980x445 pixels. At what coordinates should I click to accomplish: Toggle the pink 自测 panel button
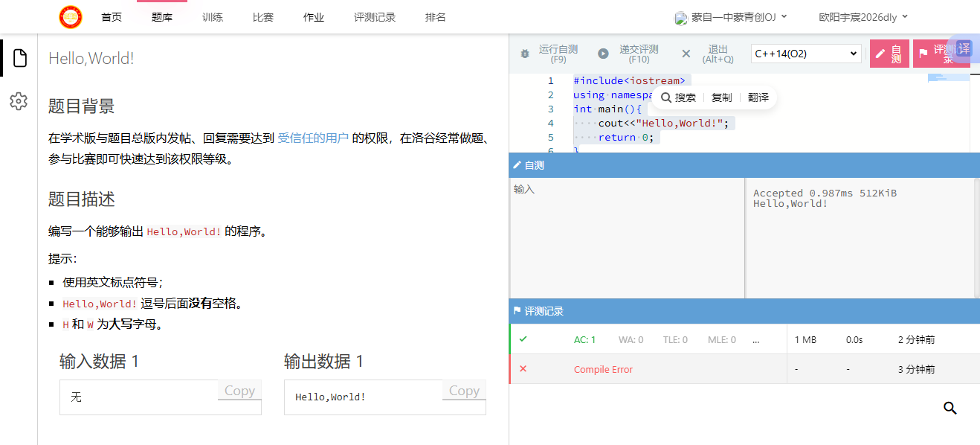coord(889,54)
